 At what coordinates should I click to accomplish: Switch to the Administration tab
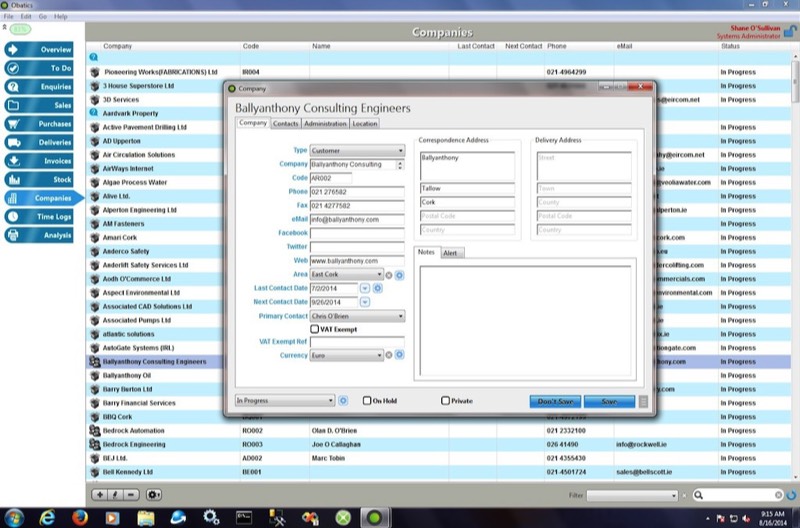pos(326,123)
